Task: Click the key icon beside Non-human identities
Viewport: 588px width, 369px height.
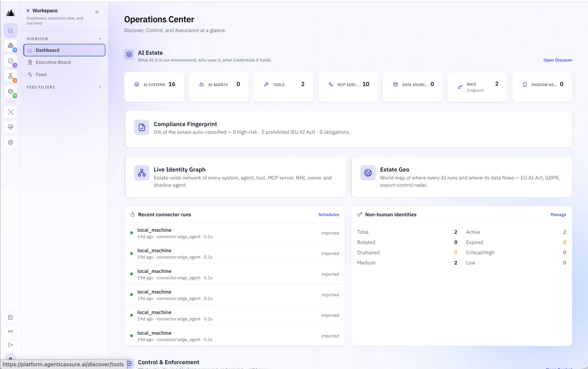Action: 360,214
